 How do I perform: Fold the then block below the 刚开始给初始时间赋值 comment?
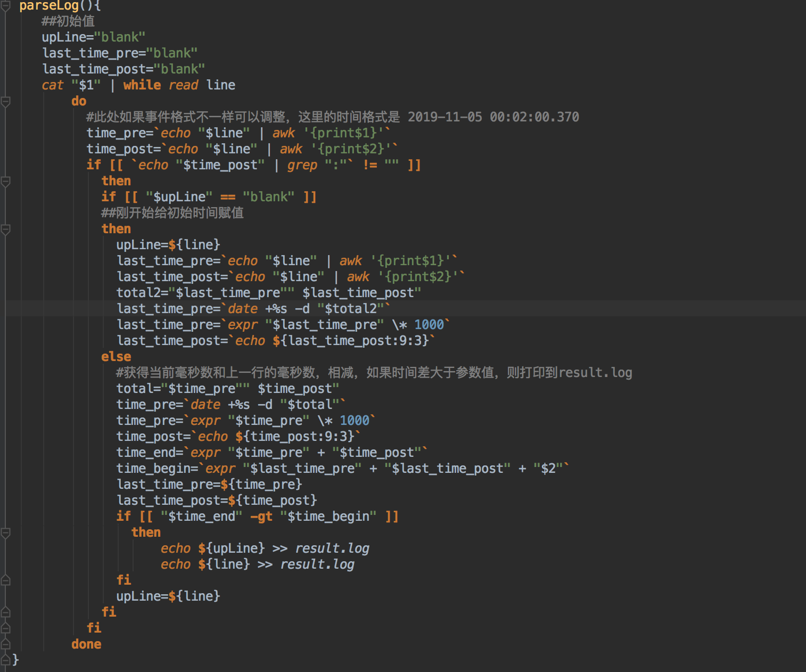point(5,229)
